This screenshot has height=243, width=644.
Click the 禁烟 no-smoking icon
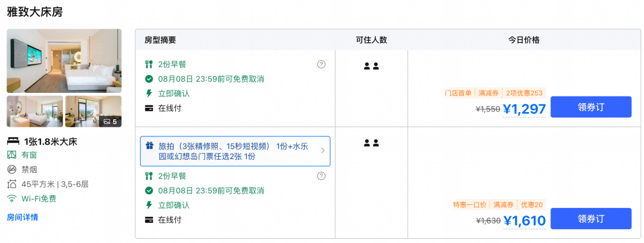pyautogui.click(x=12, y=169)
